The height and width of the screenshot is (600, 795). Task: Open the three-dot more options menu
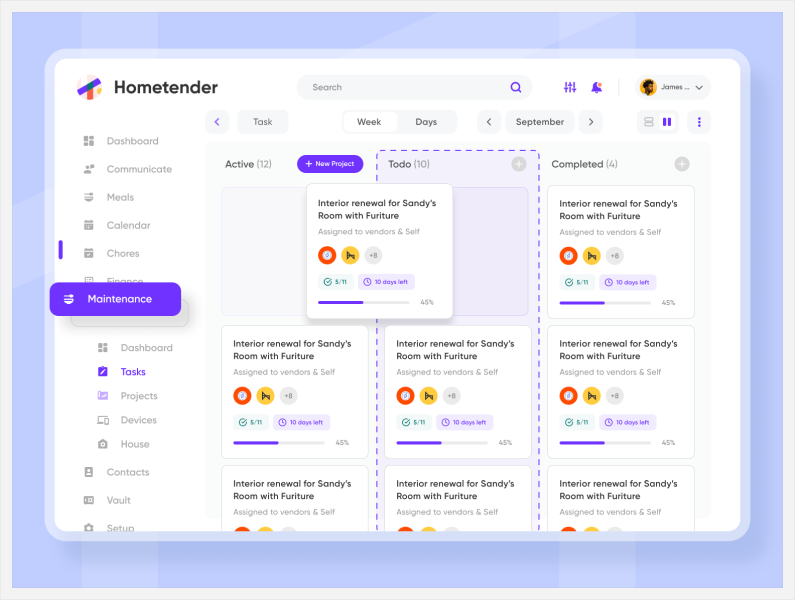pyautogui.click(x=699, y=122)
